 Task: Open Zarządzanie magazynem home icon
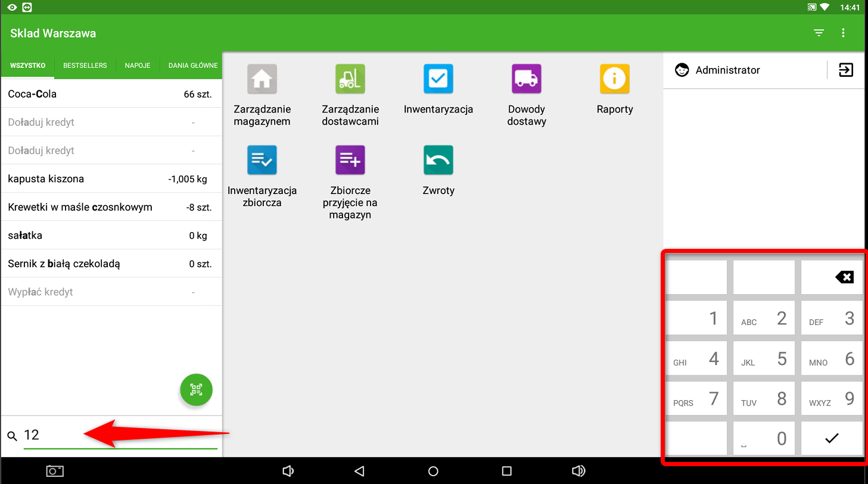point(262,79)
